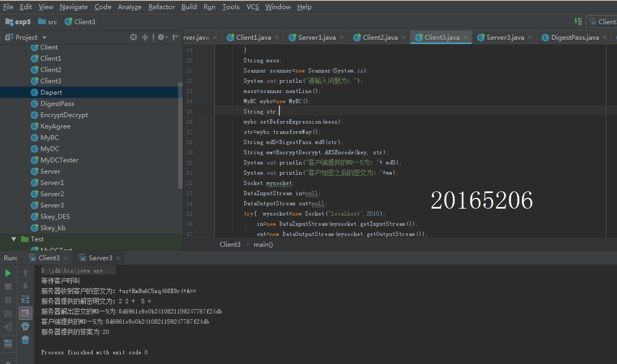The image size is (617, 364).
Task: Open the Code menu
Action: click(x=103, y=6)
